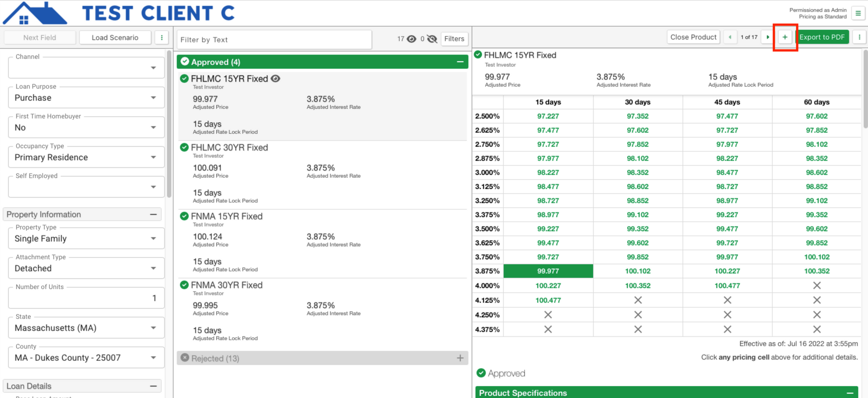
Task: Click the Approved status check icon below table
Action: click(481, 373)
